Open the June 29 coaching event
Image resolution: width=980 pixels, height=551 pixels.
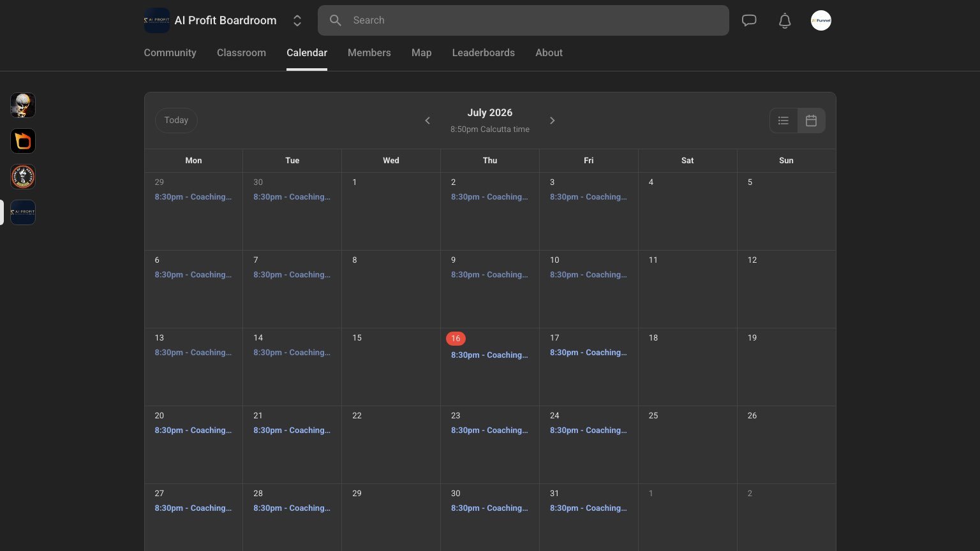[x=193, y=197]
